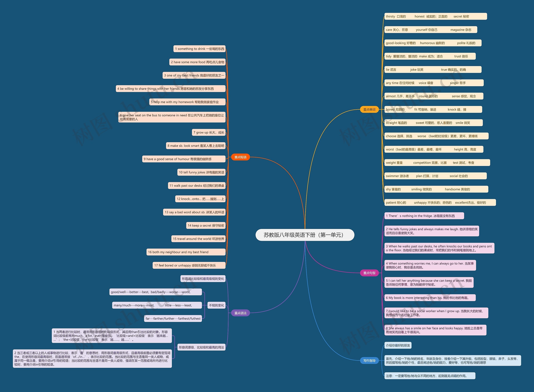Click 介绍你最好的朋友 writing guide link
Image resolution: width=534 pixels, height=392 pixels.
pos(400,345)
